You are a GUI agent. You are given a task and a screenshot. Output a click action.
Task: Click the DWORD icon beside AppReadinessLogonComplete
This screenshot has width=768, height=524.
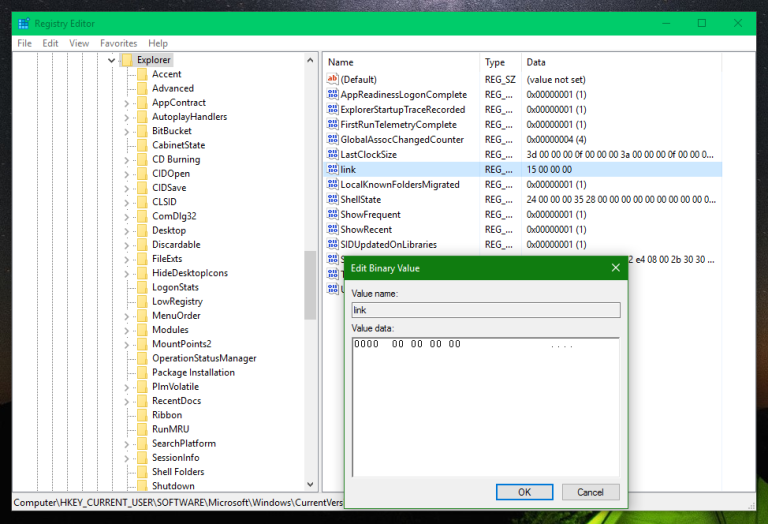[333, 94]
